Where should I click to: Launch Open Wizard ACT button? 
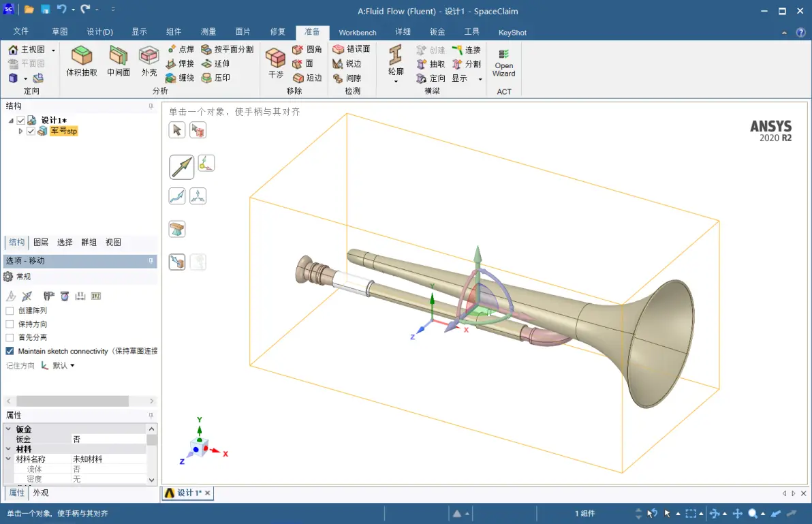pyautogui.click(x=504, y=63)
